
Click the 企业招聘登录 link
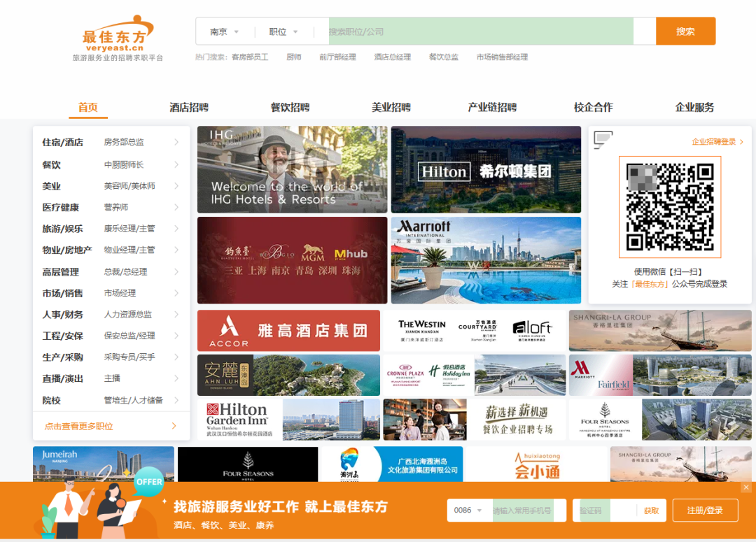click(717, 142)
